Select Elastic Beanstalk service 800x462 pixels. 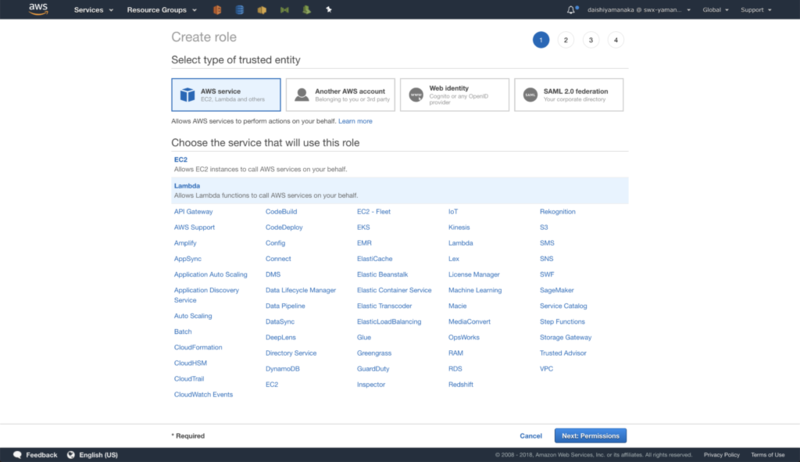[383, 274]
